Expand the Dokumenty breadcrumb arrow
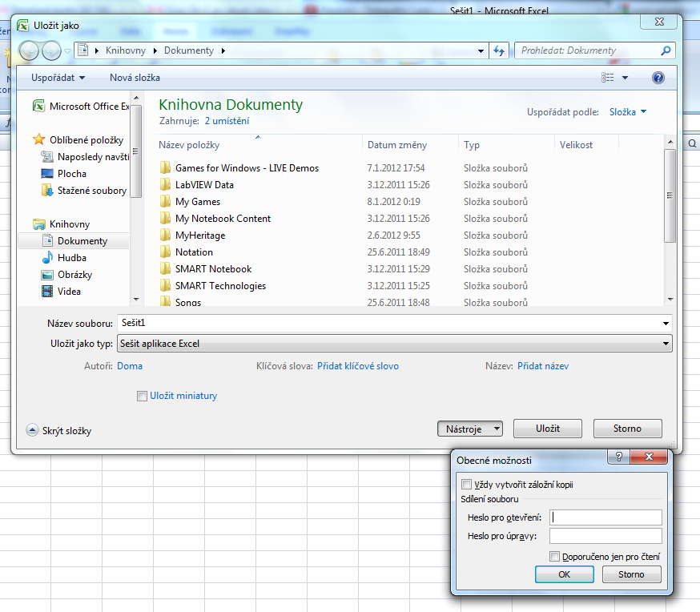 click(223, 51)
